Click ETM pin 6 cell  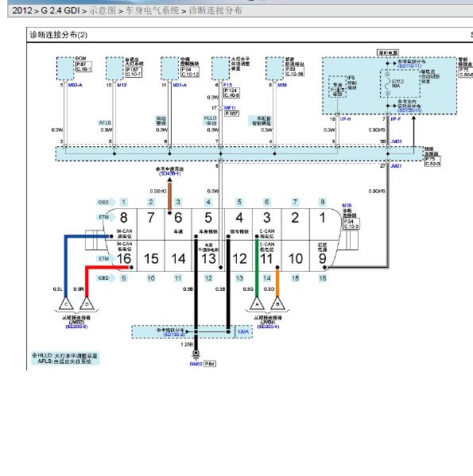178,224
